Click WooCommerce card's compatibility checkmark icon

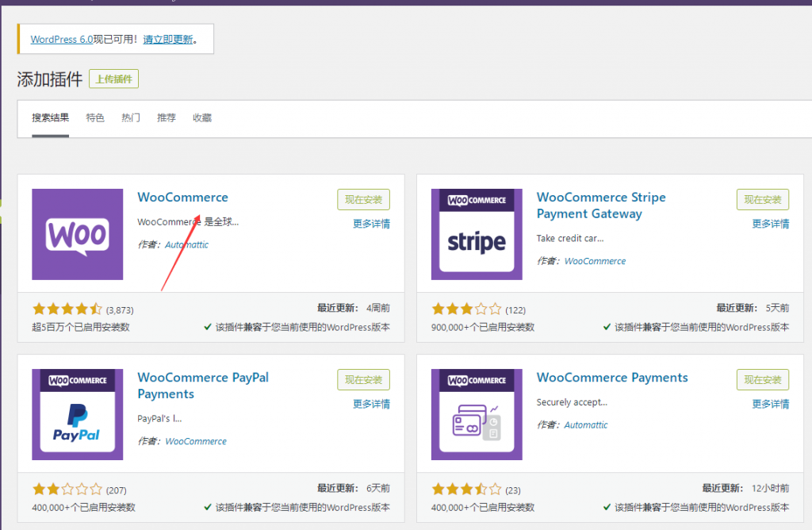point(208,327)
